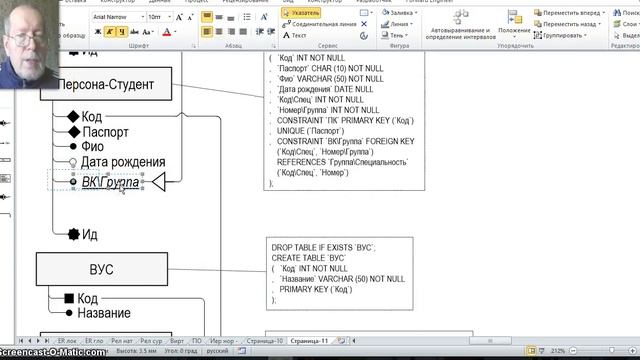Switch to the Страница-10 page tab
640x360 pixels.
[264, 340]
